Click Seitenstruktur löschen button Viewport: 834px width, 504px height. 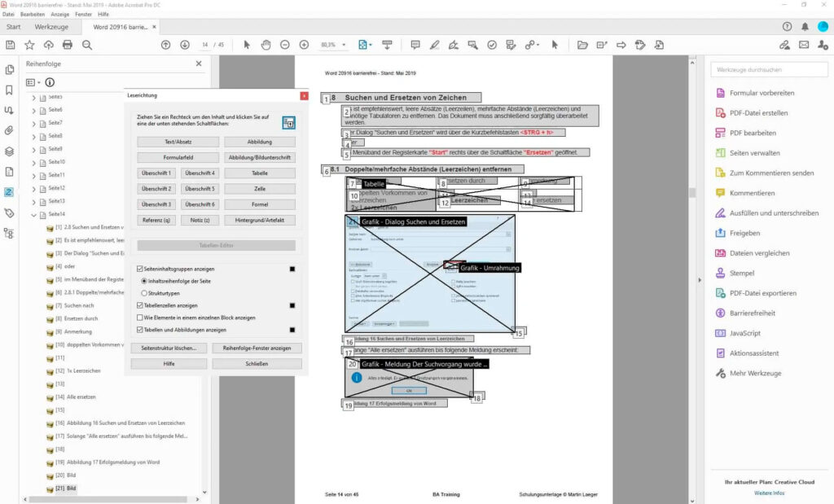point(169,348)
